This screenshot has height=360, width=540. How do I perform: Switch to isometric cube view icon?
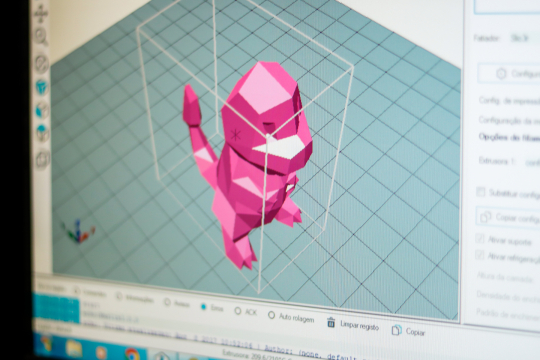click(42, 87)
